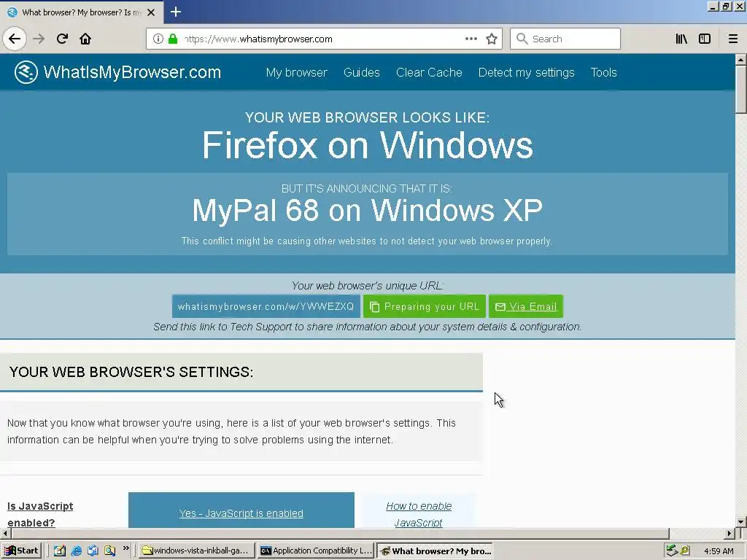This screenshot has width=747, height=560.
Task: Launch Internet Explorer from Quick Launch
Action: 76,551
